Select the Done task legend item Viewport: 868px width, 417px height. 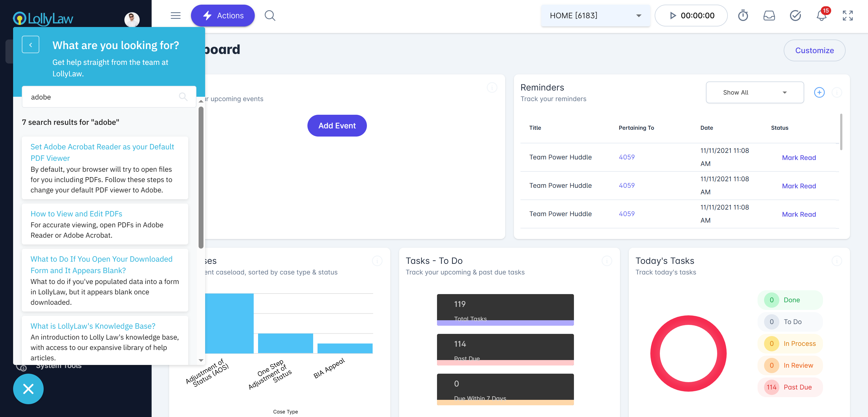790,300
